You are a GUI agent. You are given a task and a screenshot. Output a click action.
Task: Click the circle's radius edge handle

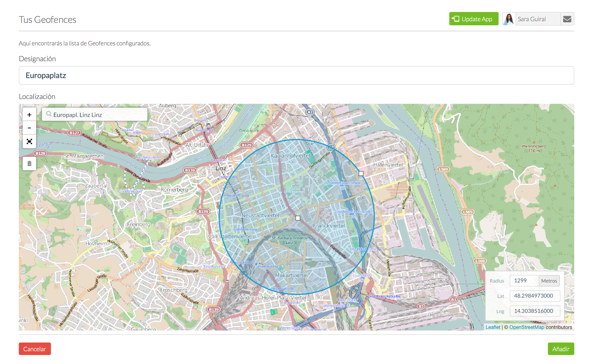click(x=361, y=174)
